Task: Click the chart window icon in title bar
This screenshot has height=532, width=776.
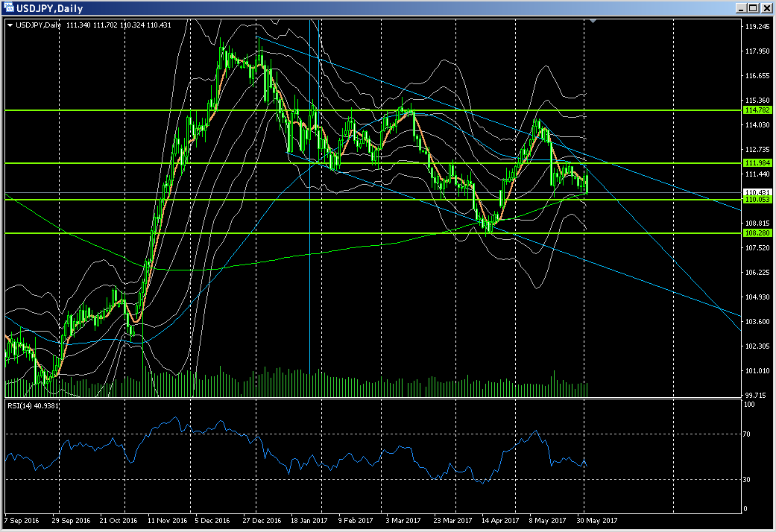Action: coord(9,8)
